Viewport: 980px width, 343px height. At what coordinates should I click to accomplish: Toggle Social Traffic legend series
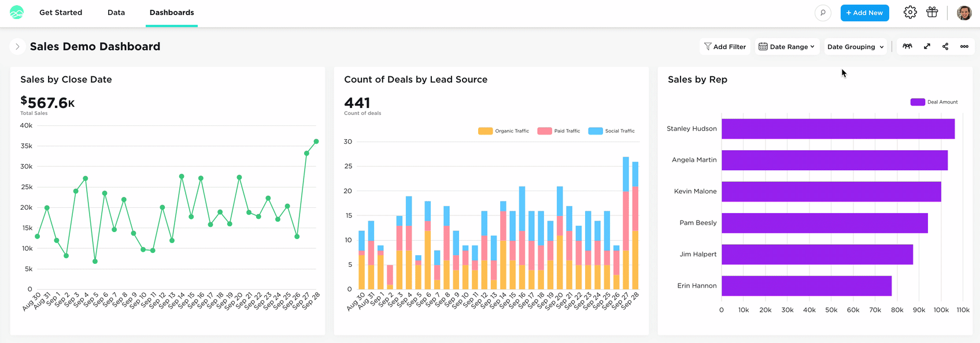[612, 131]
